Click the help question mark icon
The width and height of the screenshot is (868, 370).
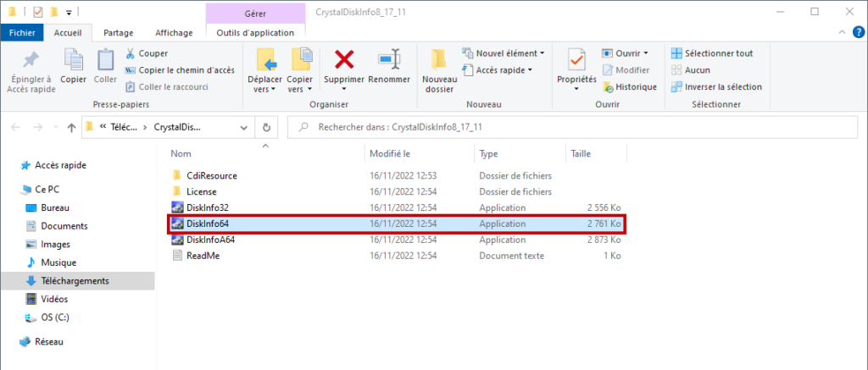[x=858, y=33]
